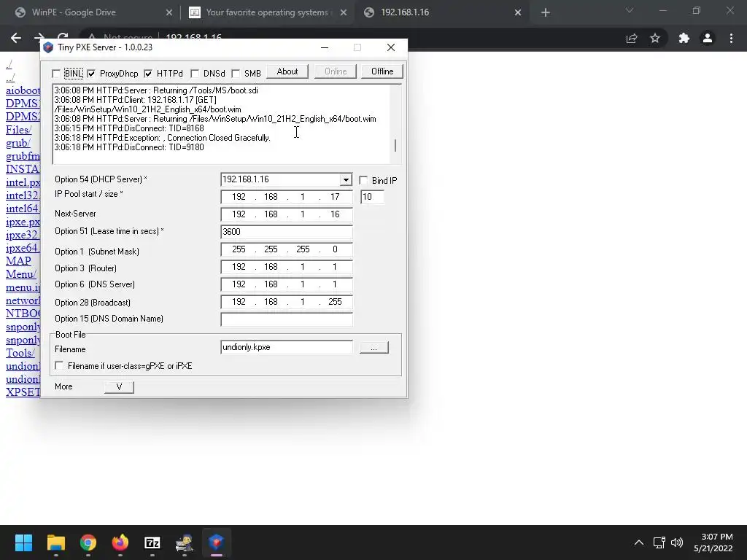The image size is (747, 560).
Task: Open a new Chrome tab
Action: coord(546,12)
